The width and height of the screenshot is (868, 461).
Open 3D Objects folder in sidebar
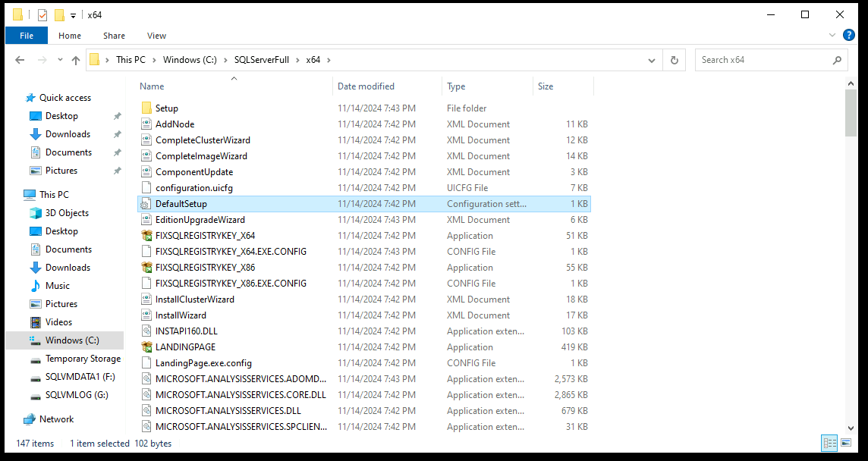point(67,212)
